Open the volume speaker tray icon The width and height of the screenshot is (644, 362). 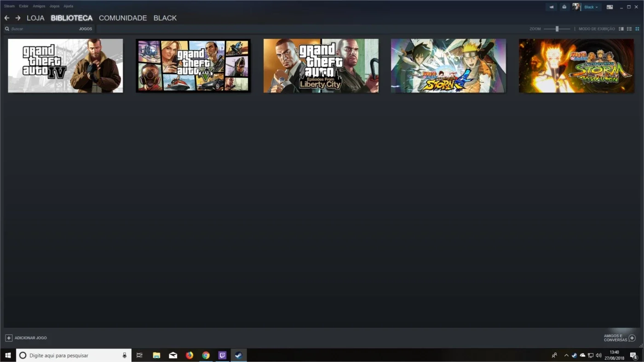point(598,355)
